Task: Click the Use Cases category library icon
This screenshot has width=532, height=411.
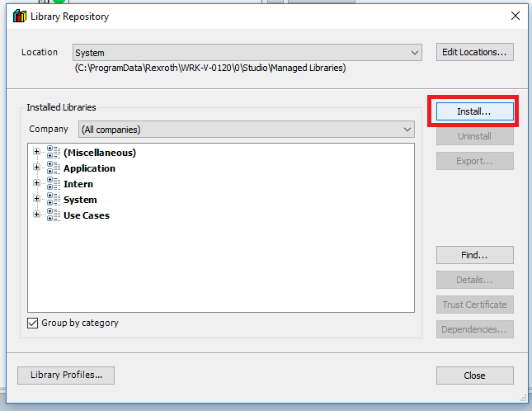Action: click(x=53, y=215)
